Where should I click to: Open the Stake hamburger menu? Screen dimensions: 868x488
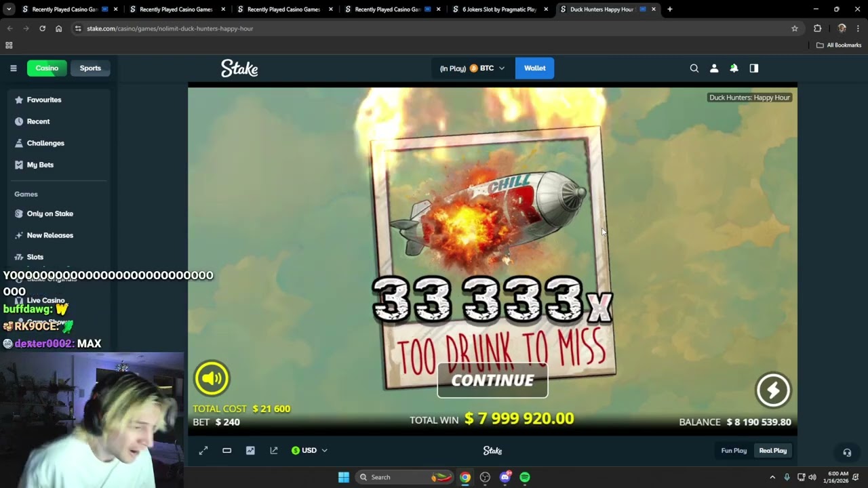[x=13, y=68]
